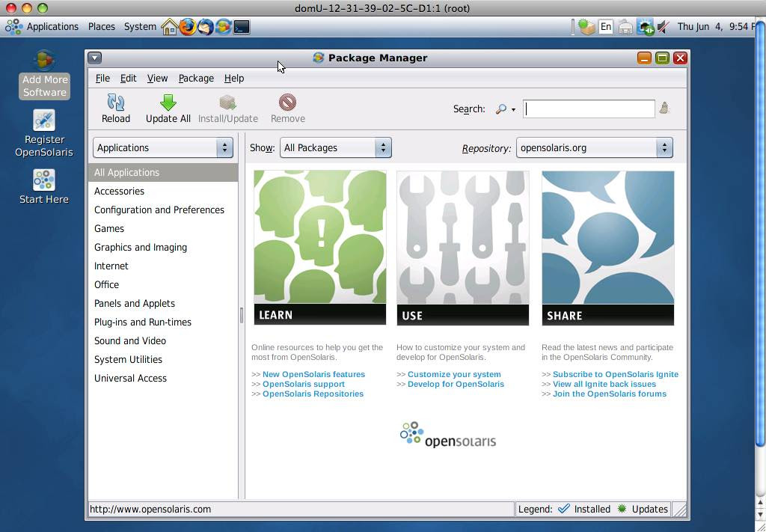Viewport: 766px width, 532px height.
Task: Click the OpenSolaris logo in content pane
Action: 448,435
